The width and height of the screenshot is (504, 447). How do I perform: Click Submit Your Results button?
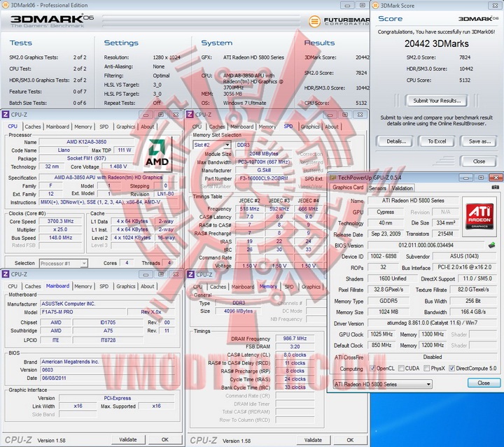coord(437,101)
